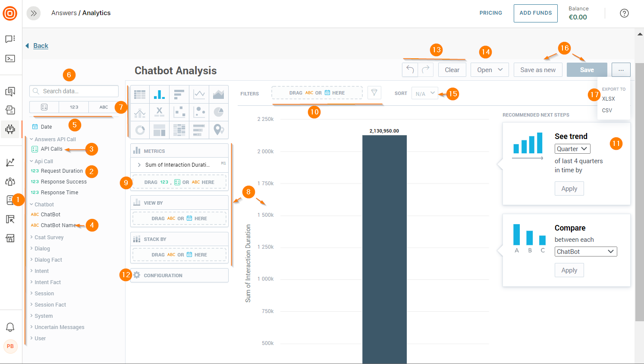Open the Sort N/A dropdown
This screenshot has width=644, height=364.
click(424, 92)
